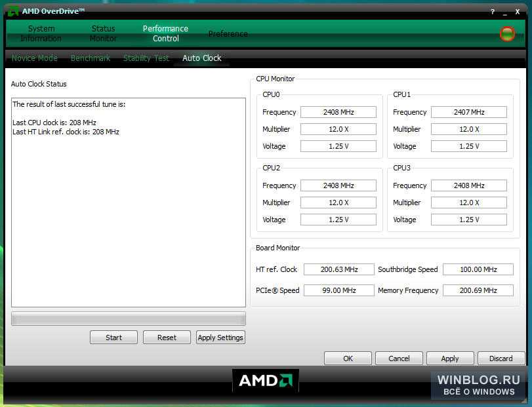Click the 'CPU0' group label
This screenshot has height=407, width=532.
pos(271,94)
